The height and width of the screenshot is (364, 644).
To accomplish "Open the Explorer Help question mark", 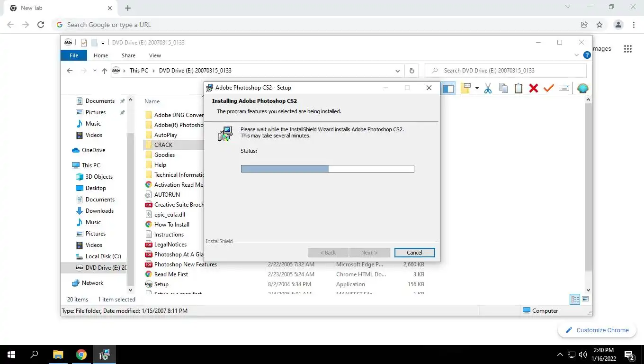I will coord(587,55).
